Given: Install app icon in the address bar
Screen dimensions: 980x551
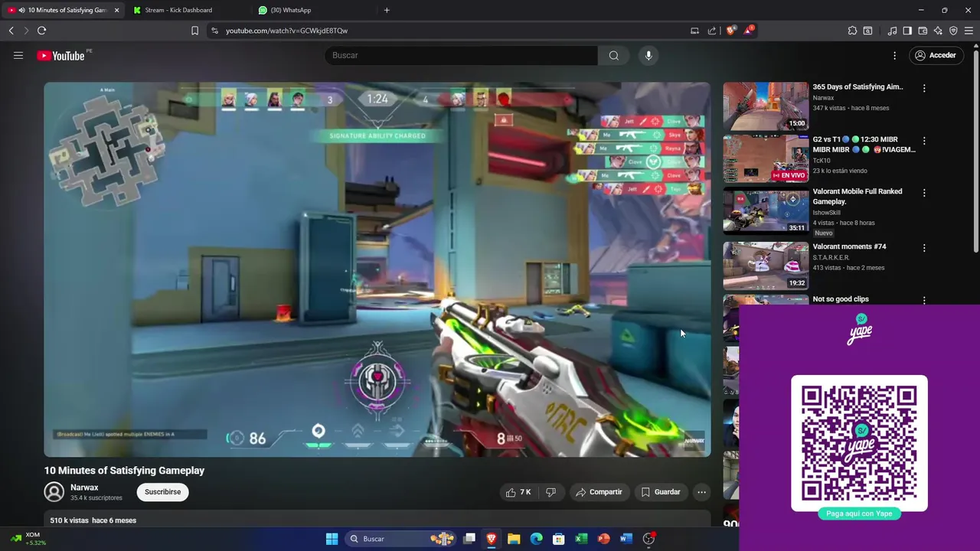Looking at the screenshot, I should point(694,31).
